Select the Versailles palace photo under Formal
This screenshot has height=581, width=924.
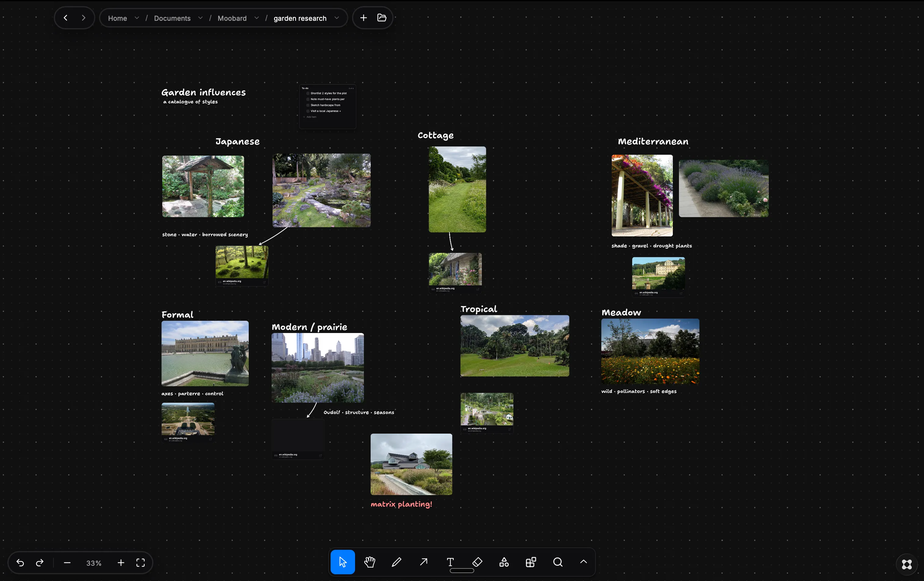[x=205, y=353]
